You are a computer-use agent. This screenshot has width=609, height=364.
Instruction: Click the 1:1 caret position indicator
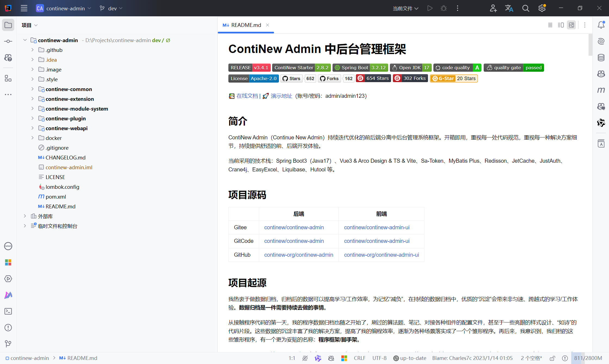[292, 358]
